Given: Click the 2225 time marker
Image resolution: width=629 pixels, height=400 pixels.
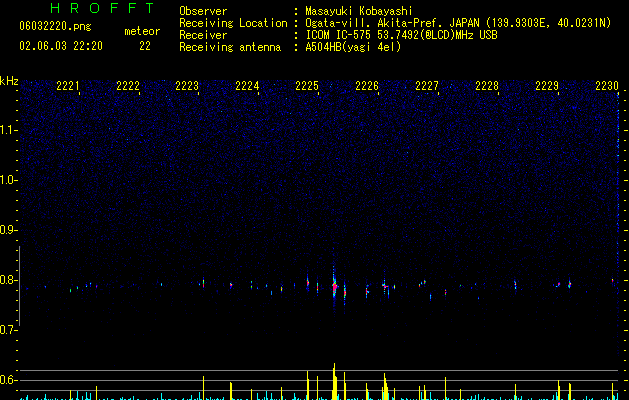Looking at the screenshot, I should point(307,86).
